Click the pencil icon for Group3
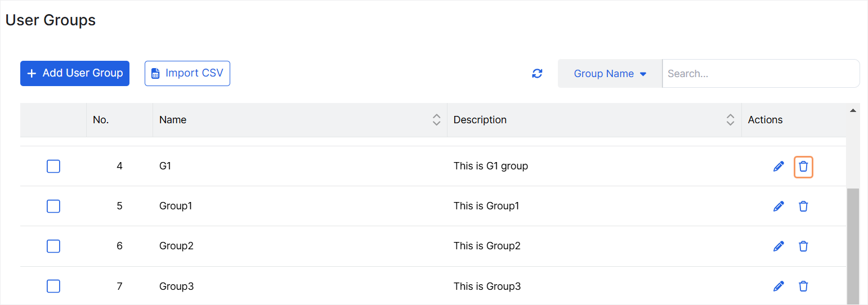The width and height of the screenshot is (868, 305). pos(778,286)
